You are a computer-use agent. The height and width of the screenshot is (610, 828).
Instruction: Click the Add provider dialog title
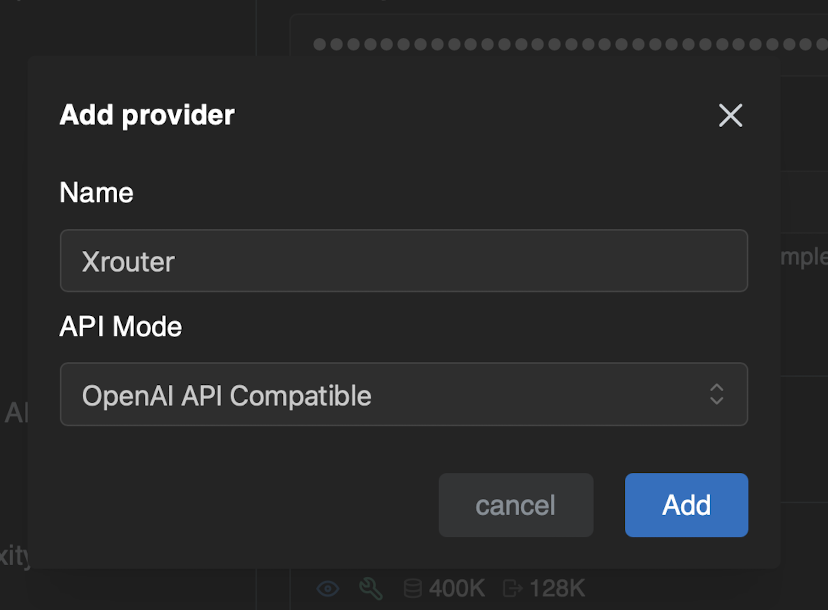(x=147, y=115)
